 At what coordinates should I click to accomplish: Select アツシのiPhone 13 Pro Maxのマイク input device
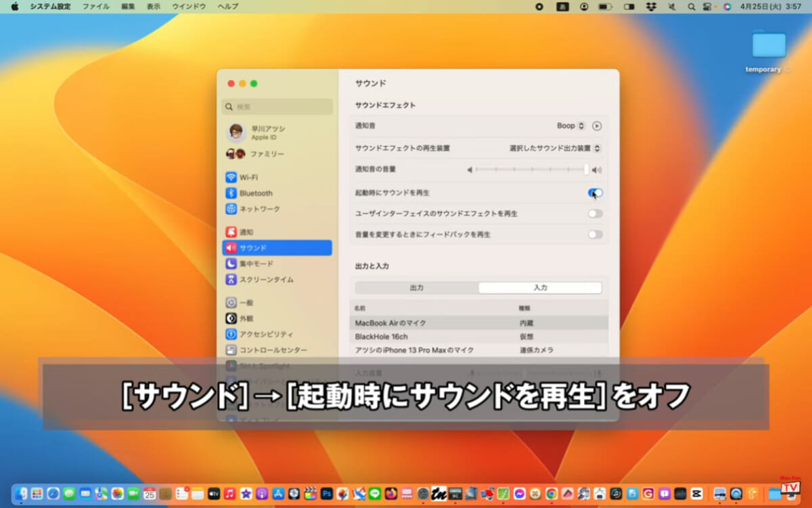(x=479, y=350)
